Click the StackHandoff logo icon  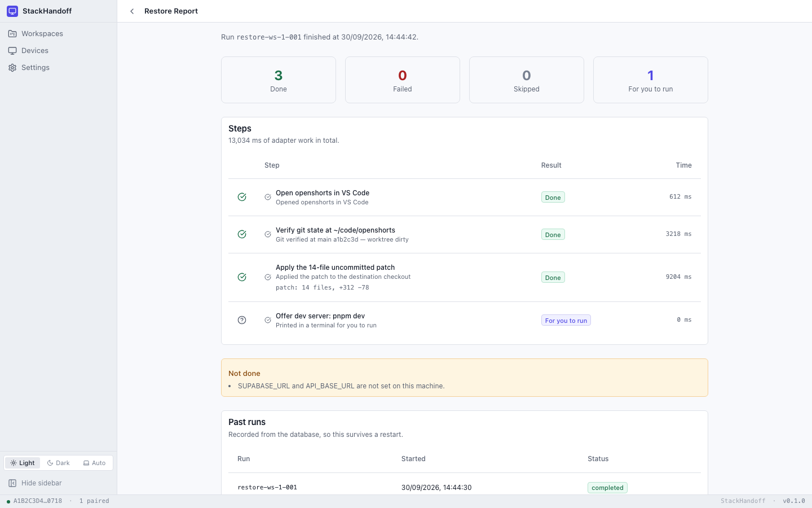click(x=12, y=11)
